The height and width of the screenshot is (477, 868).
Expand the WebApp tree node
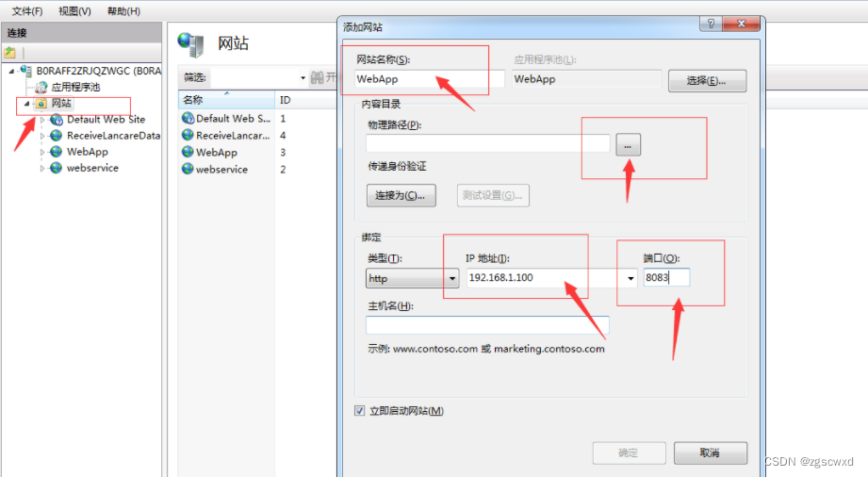[42, 152]
